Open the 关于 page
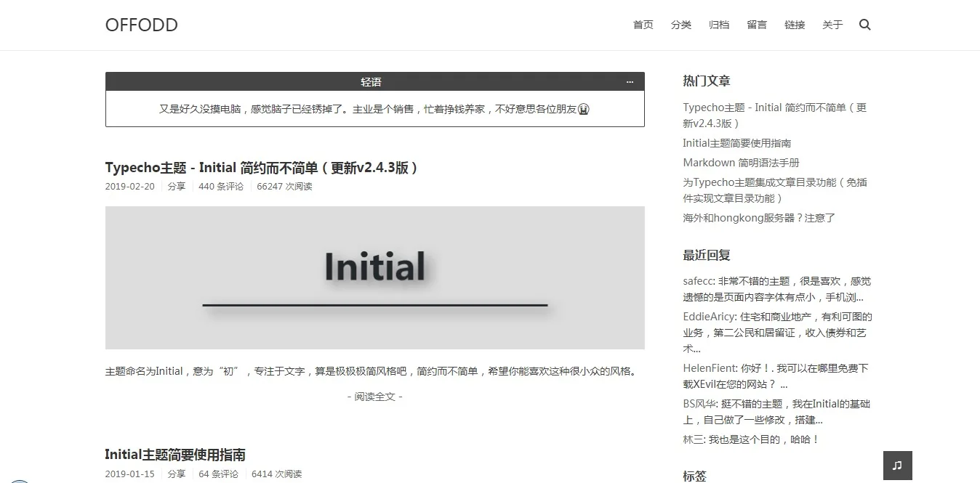Image resolution: width=980 pixels, height=483 pixels. click(832, 24)
